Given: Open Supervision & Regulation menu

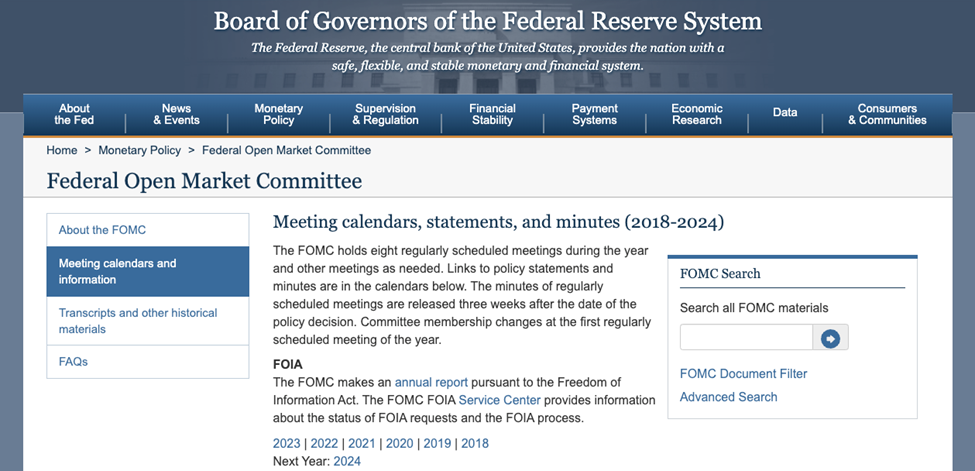Looking at the screenshot, I should [385, 114].
